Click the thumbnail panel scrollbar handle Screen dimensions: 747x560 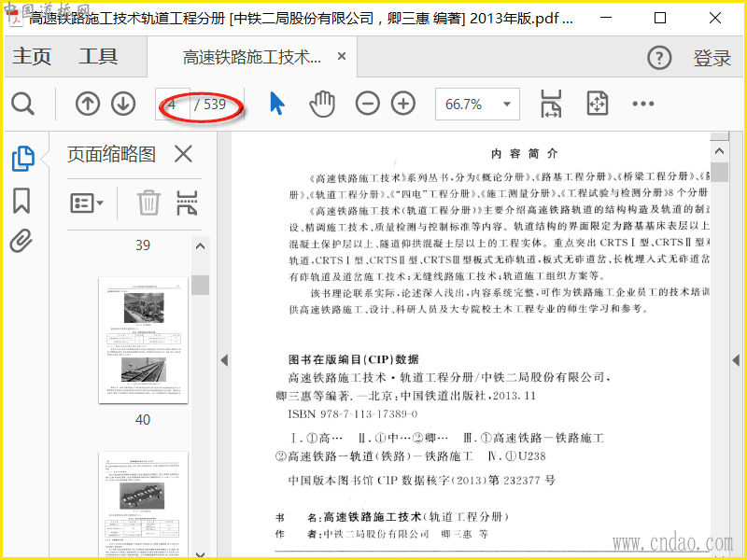pos(201,285)
